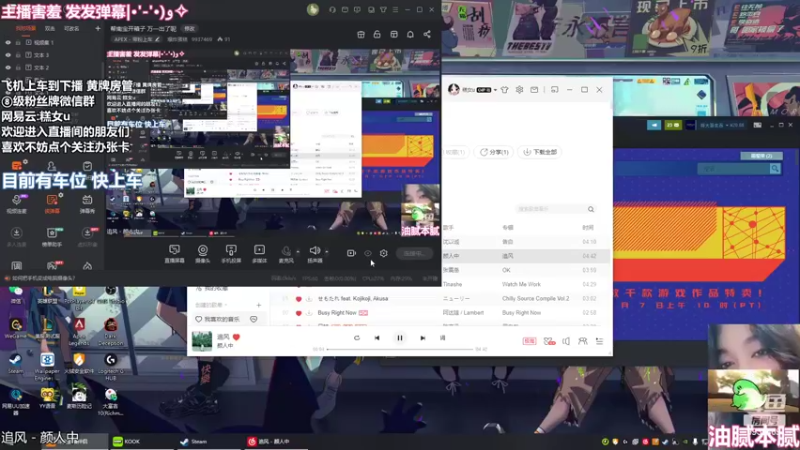Start recording with the camcorder icon
800x450 pixels.
coord(351,253)
